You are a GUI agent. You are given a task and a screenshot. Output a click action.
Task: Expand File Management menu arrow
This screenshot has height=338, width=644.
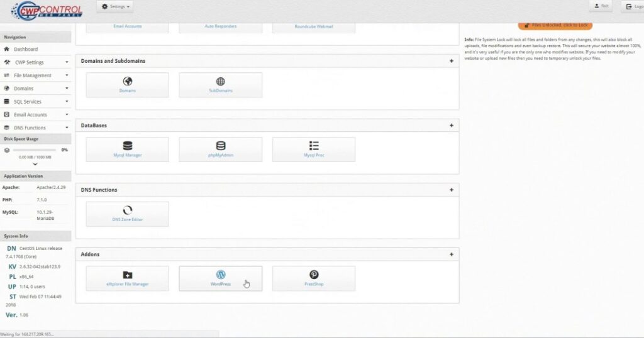click(x=67, y=75)
